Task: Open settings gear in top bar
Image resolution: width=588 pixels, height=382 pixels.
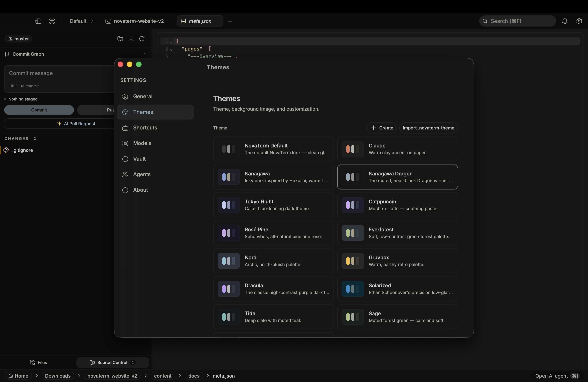Action: 579,21
